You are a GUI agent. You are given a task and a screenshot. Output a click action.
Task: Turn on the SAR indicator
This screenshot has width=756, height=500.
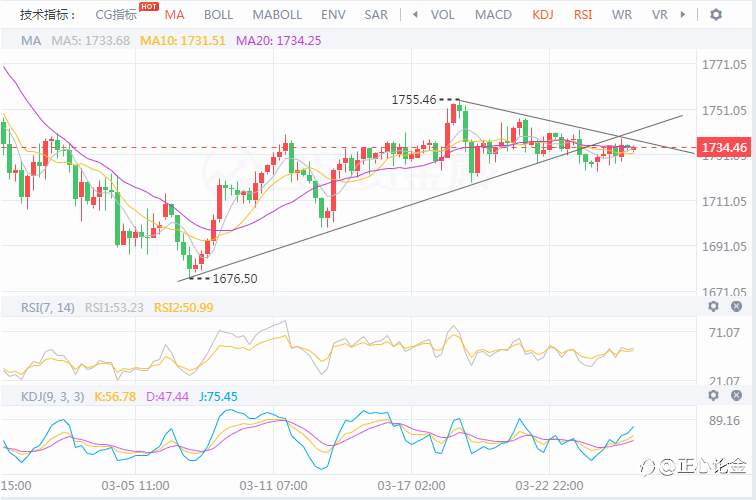tap(376, 15)
